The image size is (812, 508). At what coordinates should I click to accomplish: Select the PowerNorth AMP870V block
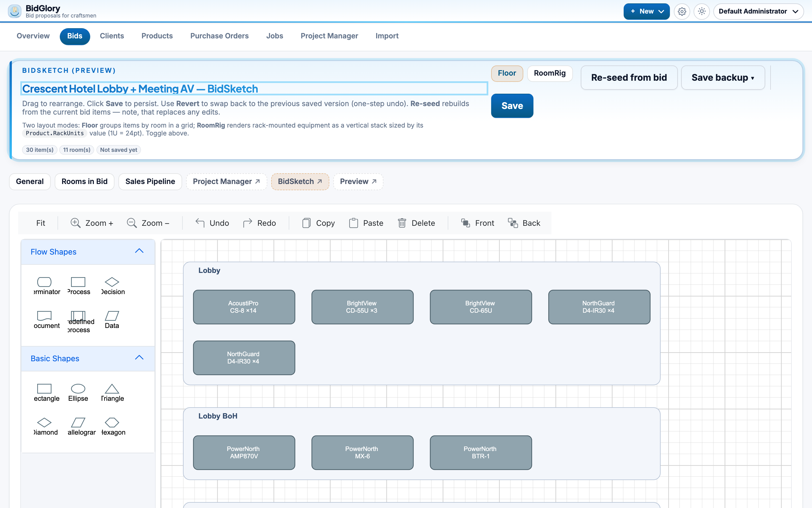[x=244, y=453]
